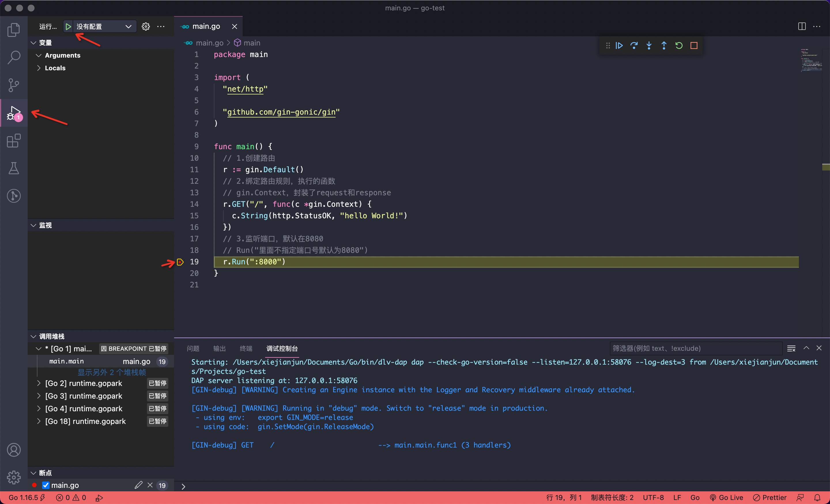This screenshot has height=504, width=830.
Task: Open launch.json via the gear icon
Action: coord(146,26)
